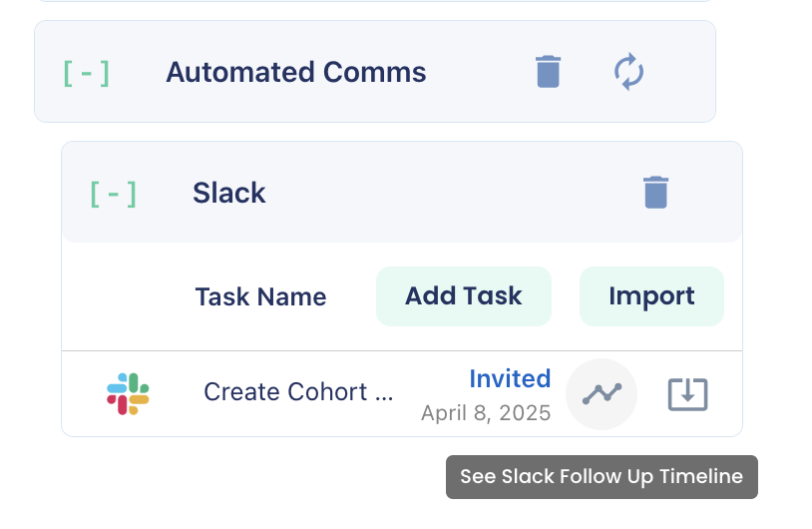The image size is (812, 529).
Task: Click the refresh sync icon beside Automated Comms
Action: coord(628,72)
